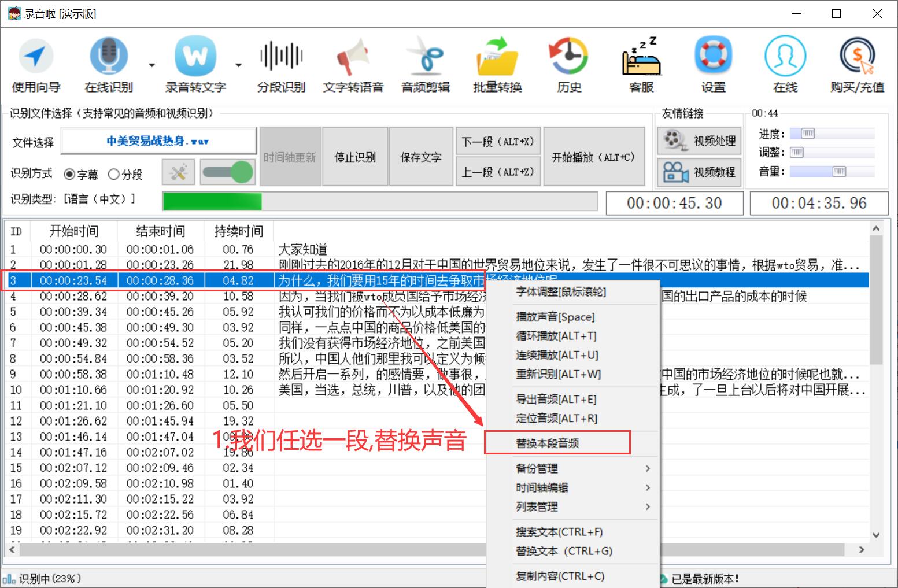Click the 停止识别 button
The width and height of the screenshot is (898, 588).
(355, 157)
